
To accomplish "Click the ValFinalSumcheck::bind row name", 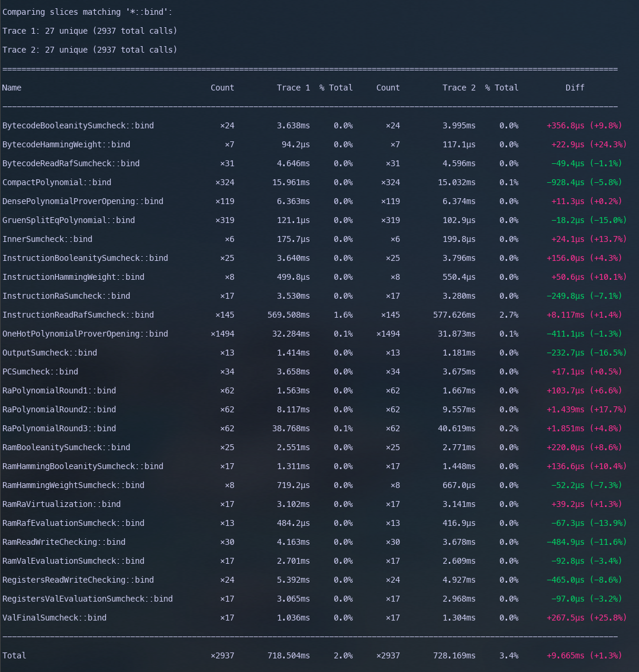I will (x=54, y=618).
